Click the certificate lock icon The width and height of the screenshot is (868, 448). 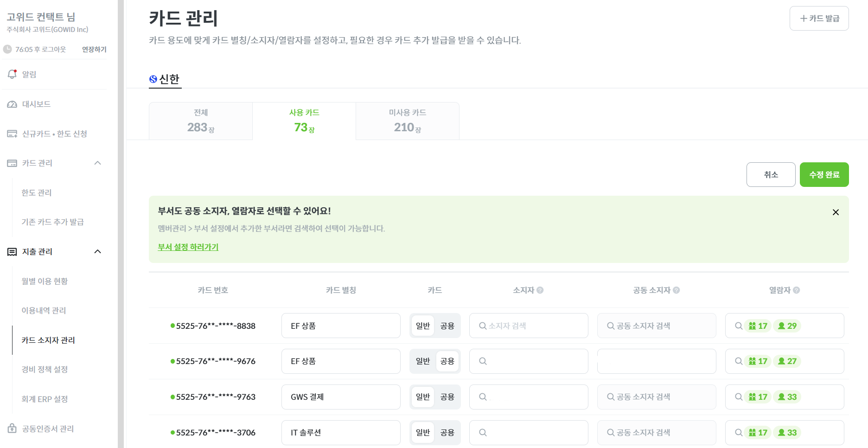(12, 429)
